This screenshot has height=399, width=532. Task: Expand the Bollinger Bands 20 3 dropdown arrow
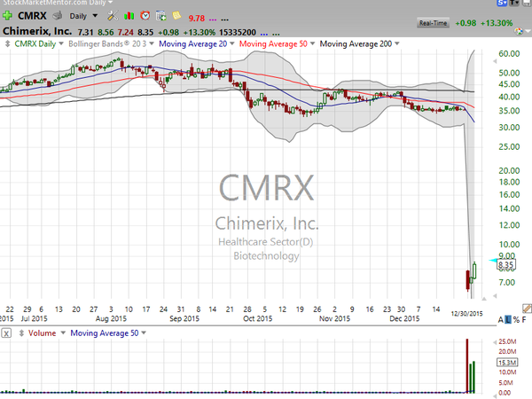[x=152, y=43]
